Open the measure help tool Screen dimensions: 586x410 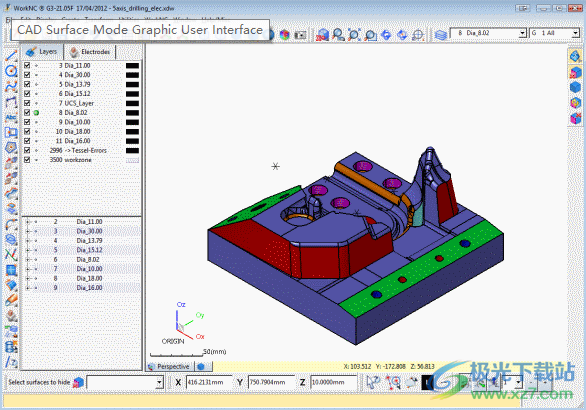pos(11,361)
